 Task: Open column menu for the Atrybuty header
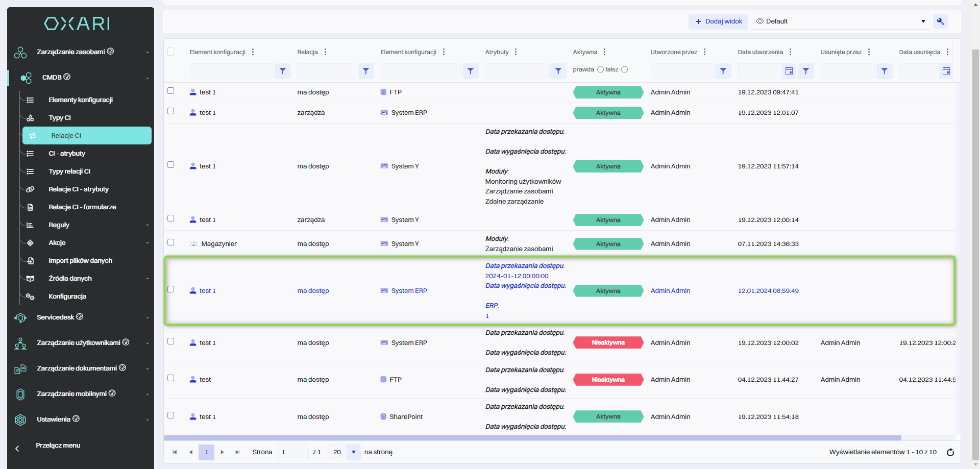(516, 52)
